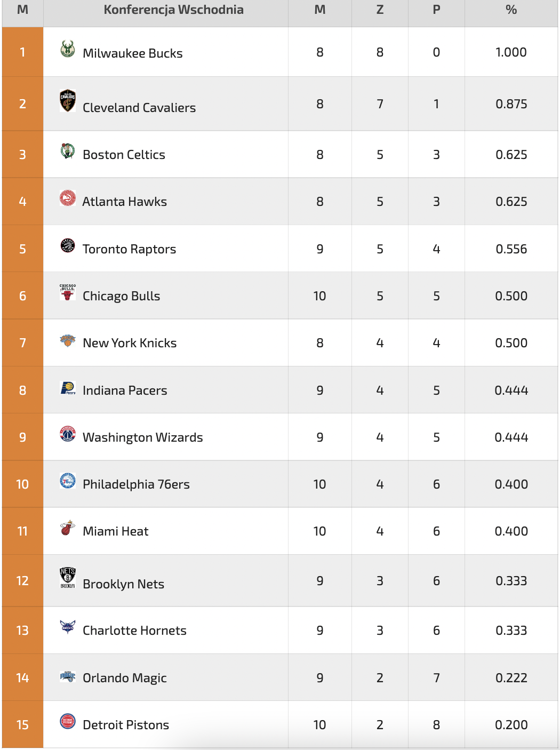Open the Miami Heat team link

click(116, 531)
